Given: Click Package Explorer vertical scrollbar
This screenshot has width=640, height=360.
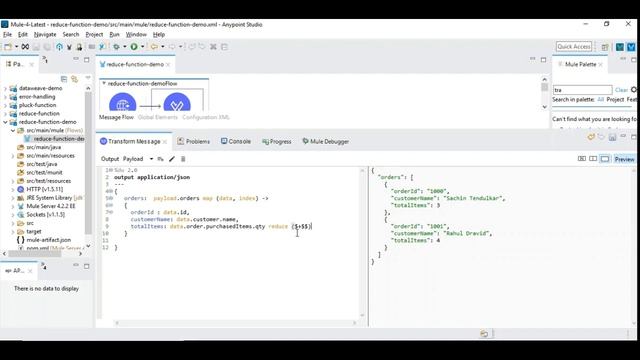Looking at the screenshot, I should point(88,163).
